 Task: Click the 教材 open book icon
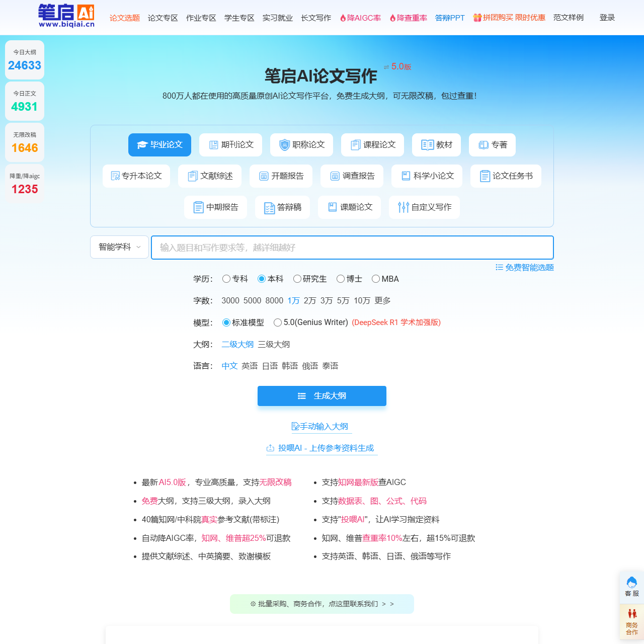click(427, 145)
